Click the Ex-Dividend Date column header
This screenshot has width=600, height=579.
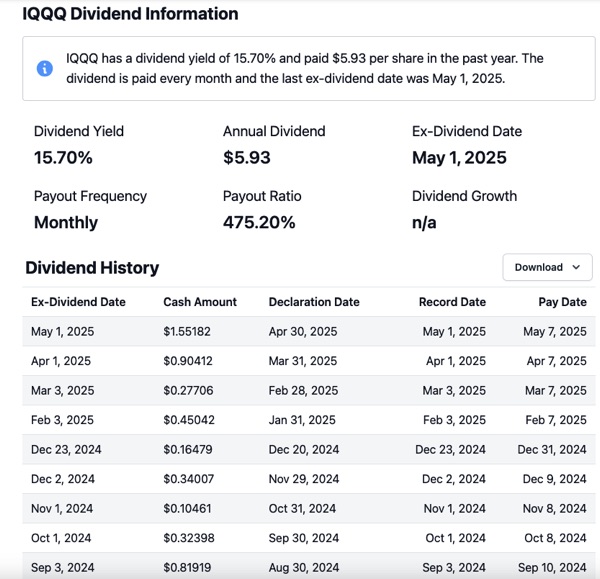coord(78,302)
